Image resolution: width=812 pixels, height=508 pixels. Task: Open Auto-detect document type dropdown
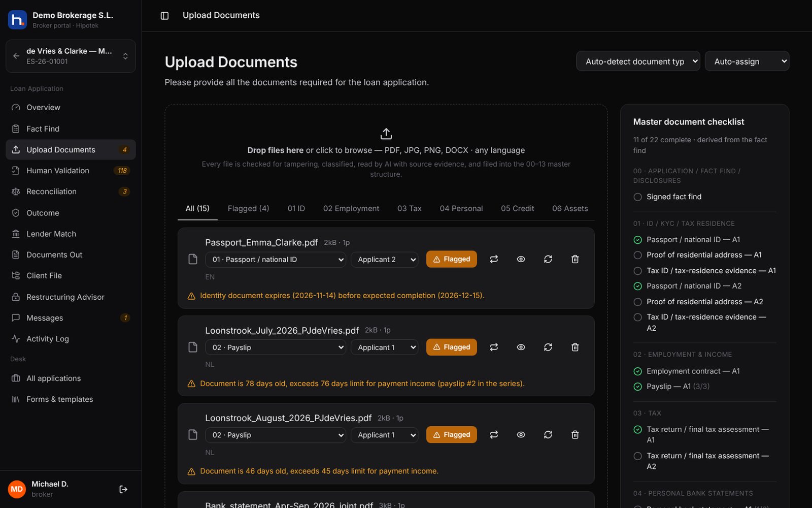(x=638, y=61)
